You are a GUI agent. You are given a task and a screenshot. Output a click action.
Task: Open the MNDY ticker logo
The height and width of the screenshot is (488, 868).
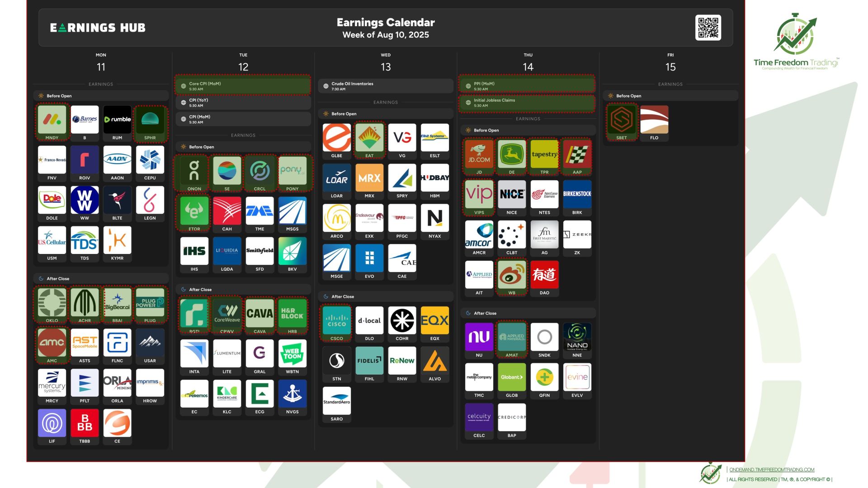[52, 120]
